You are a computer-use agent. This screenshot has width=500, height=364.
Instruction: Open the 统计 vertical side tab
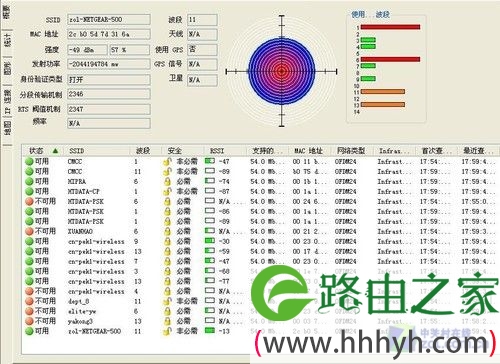coord(7,40)
